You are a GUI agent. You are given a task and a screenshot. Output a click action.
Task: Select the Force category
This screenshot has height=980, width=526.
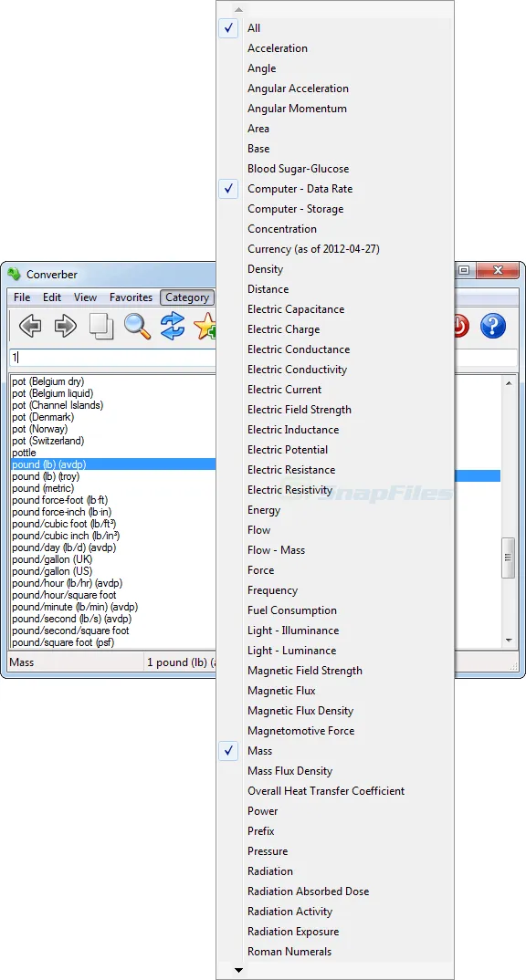[335, 570]
